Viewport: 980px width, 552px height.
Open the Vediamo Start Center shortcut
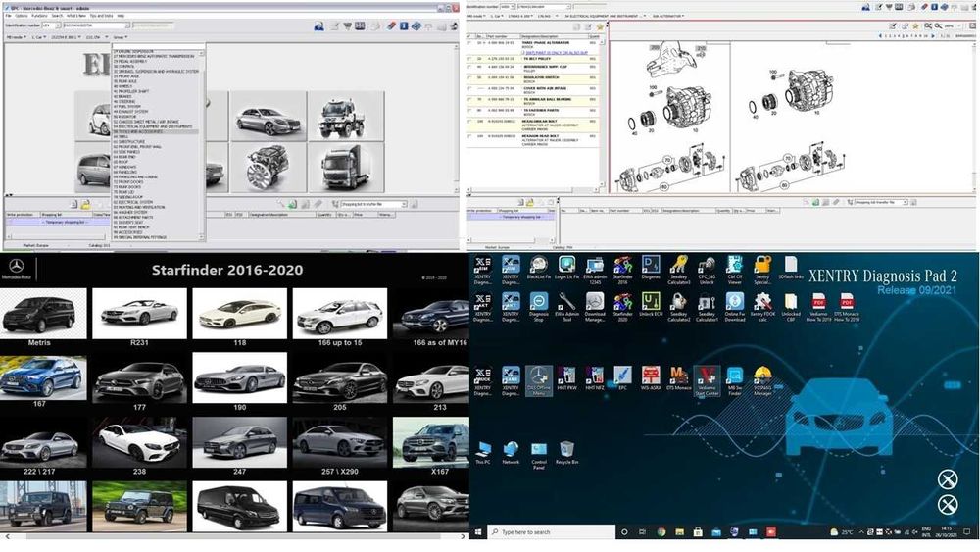point(707,381)
